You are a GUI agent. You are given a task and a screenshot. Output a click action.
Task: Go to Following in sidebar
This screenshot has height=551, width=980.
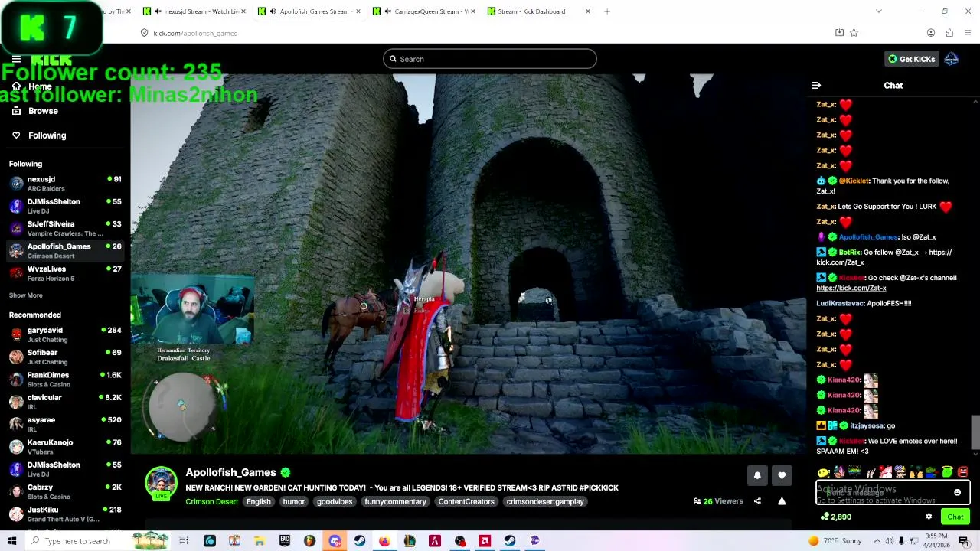(x=47, y=135)
